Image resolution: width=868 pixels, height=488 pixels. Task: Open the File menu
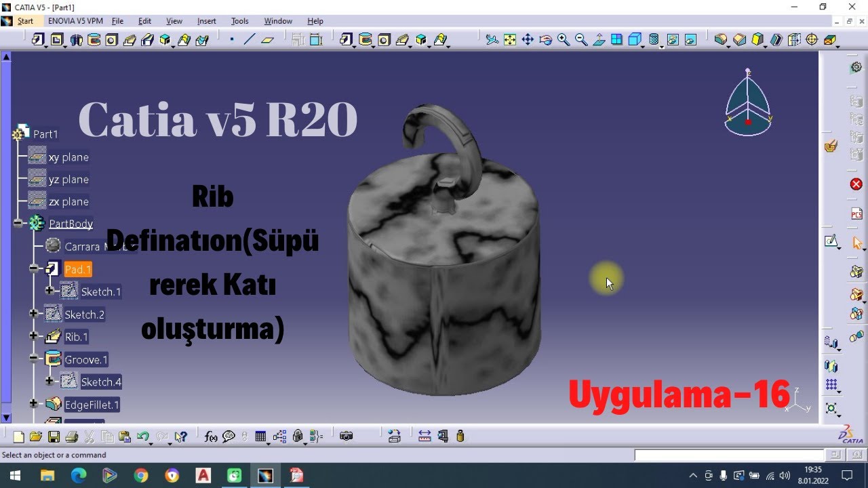(117, 21)
